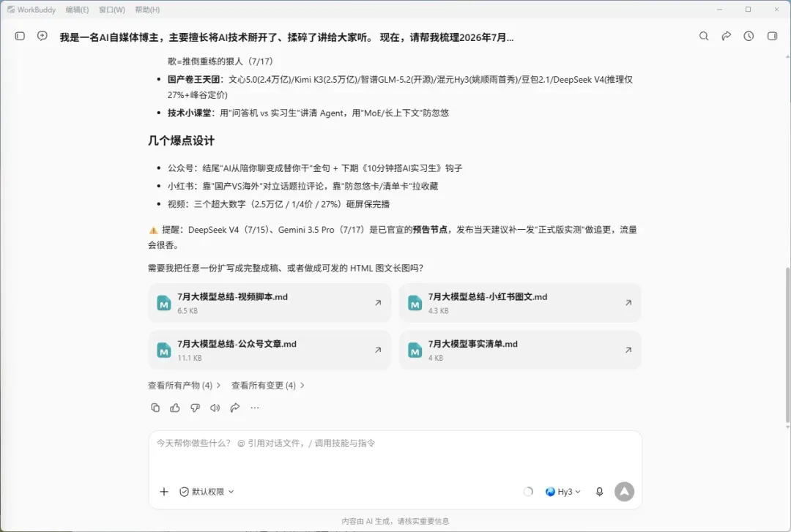Open the 窗口(W) menu
This screenshot has height=532, width=791.
click(x=112, y=10)
